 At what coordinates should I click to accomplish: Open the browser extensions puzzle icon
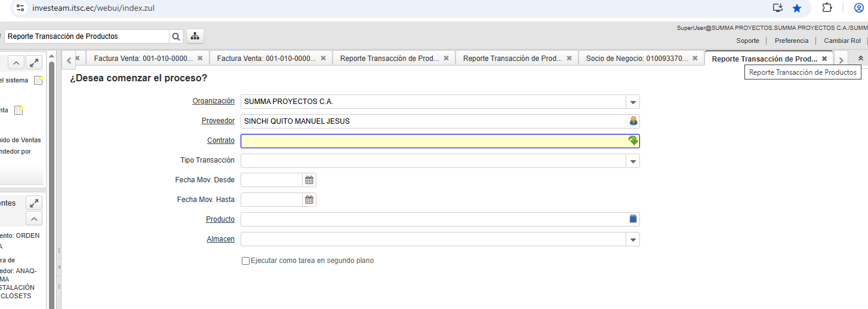point(827,8)
